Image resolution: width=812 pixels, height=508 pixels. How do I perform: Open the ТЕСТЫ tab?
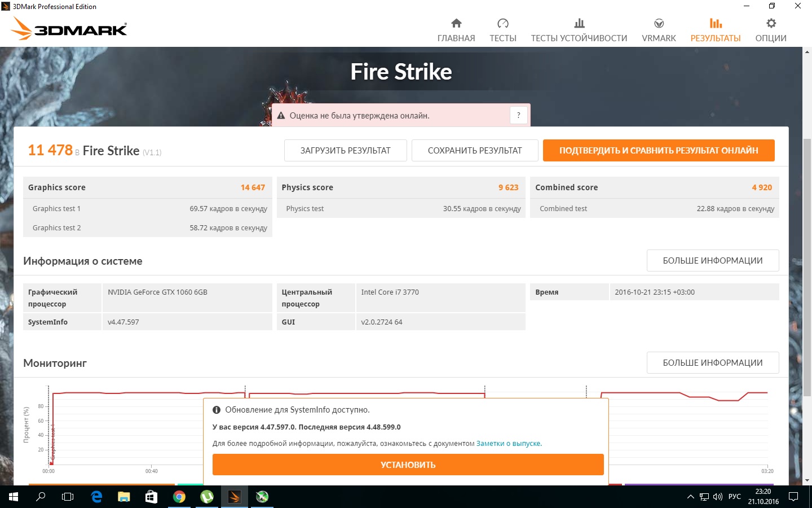[503, 30]
